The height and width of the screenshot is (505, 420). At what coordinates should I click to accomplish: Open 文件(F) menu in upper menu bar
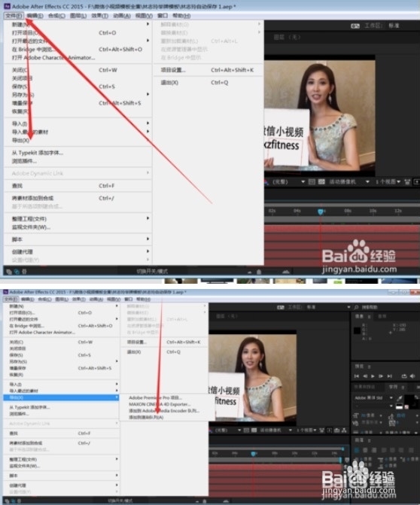click(x=14, y=16)
